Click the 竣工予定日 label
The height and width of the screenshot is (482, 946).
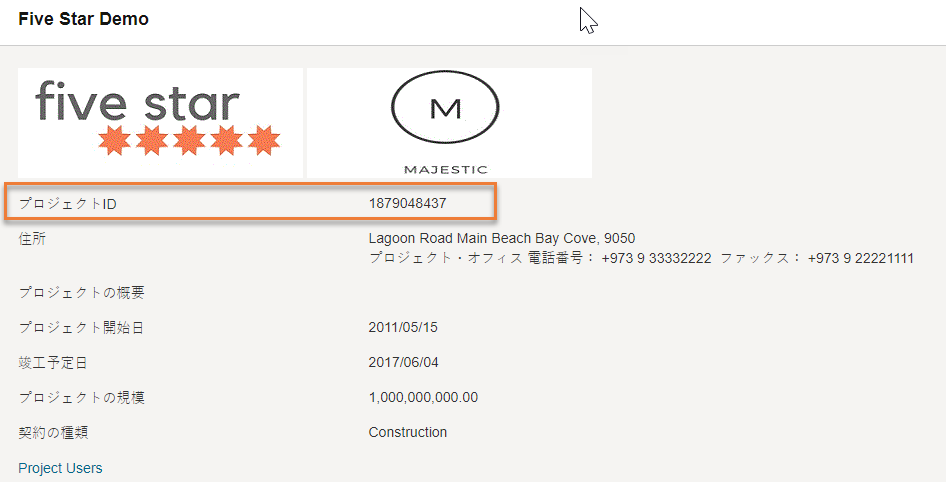[x=53, y=363]
